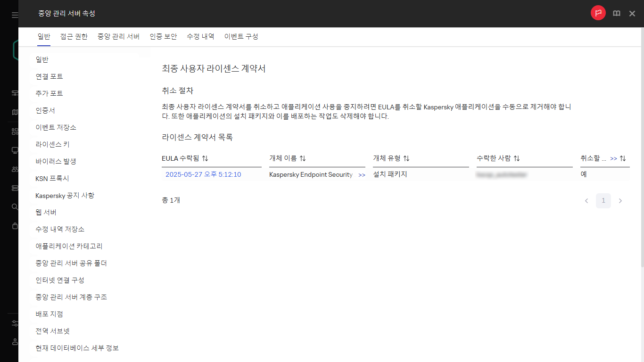Select 라이센스 키 in the settings list
The width and height of the screenshot is (644, 362).
[51, 144]
